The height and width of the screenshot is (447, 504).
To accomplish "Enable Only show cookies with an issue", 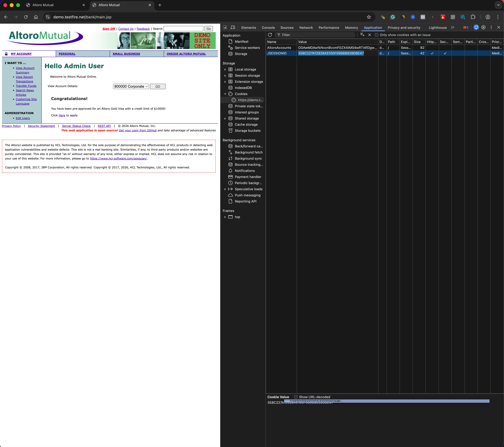I will click(x=377, y=35).
